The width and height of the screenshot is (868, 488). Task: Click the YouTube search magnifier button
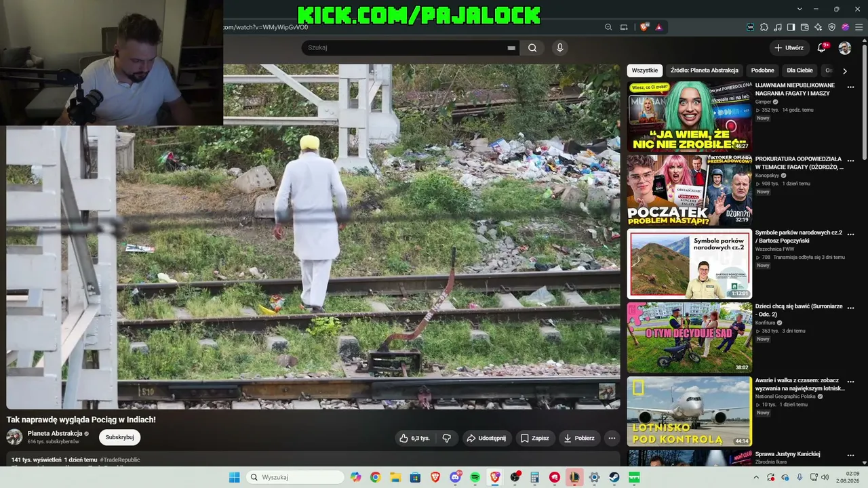(532, 47)
